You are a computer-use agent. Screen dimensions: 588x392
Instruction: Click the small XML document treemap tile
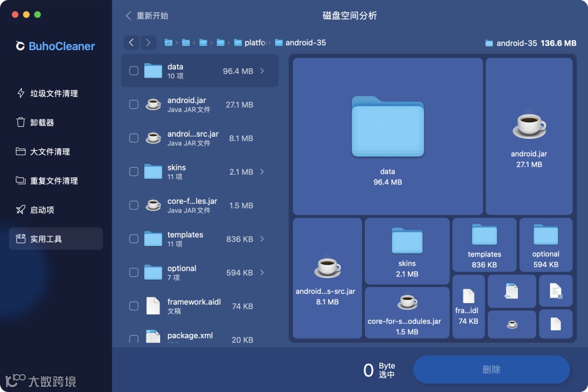[512, 291]
